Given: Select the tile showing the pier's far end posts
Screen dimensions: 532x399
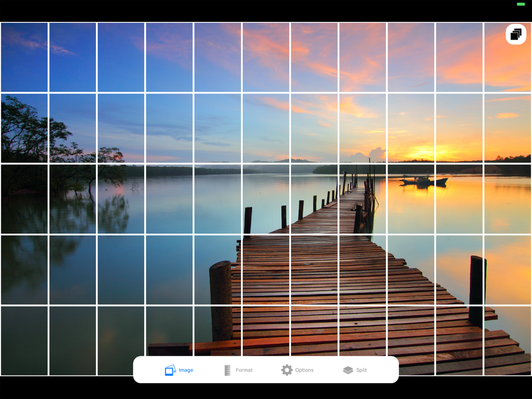Looking at the screenshot, I should [362, 199].
